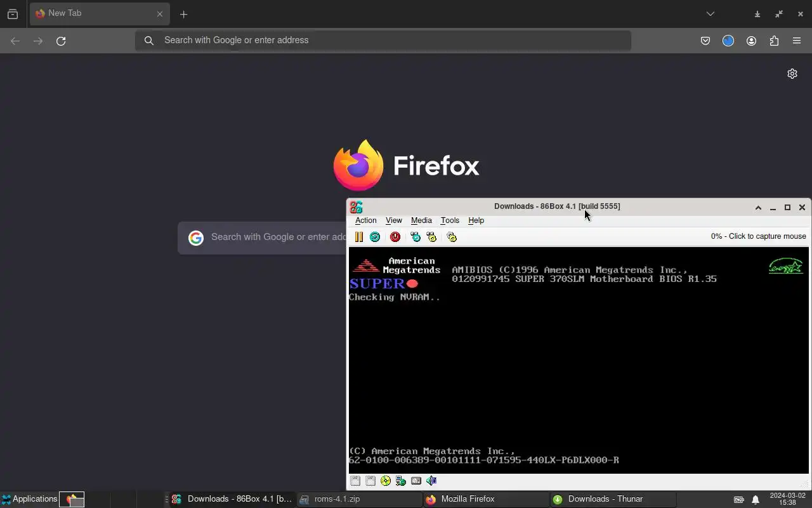This screenshot has height=508, width=812.
Task: Click CD-ROM disc icon in 86Box status bar
Action: click(386, 481)
